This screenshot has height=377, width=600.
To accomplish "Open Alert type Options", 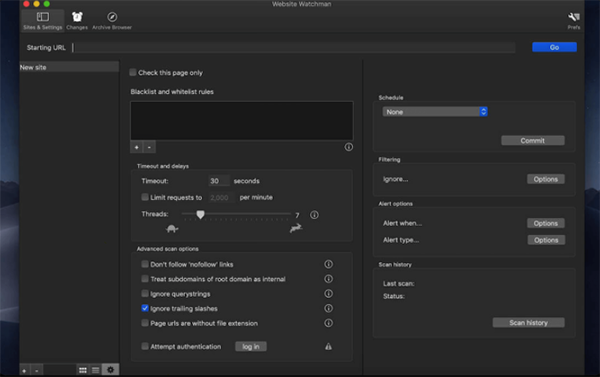I will (x=546, y=240).
